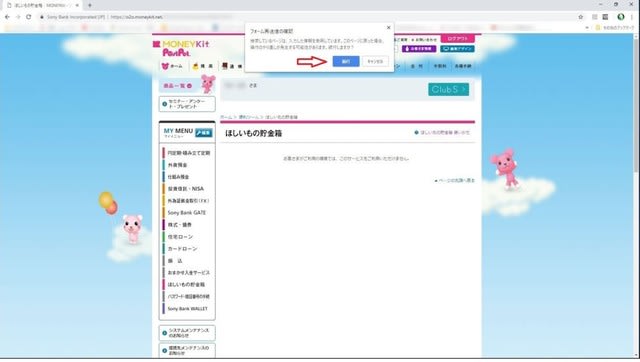
Task: Cancel the form resubmission dialog
Action: coord(375,61)
